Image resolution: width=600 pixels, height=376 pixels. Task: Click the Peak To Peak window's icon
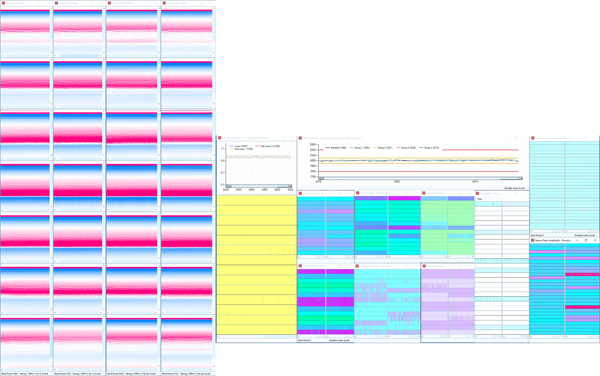point(357,194)
